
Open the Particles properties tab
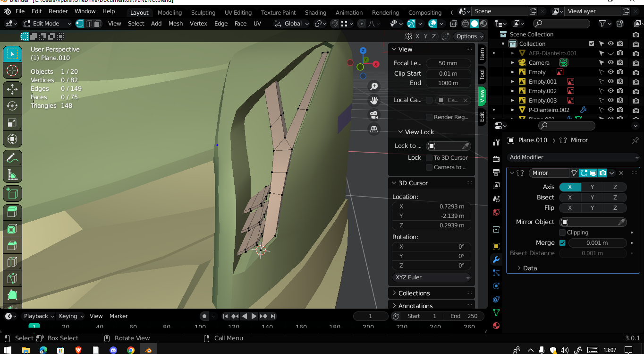pos(496,273)
